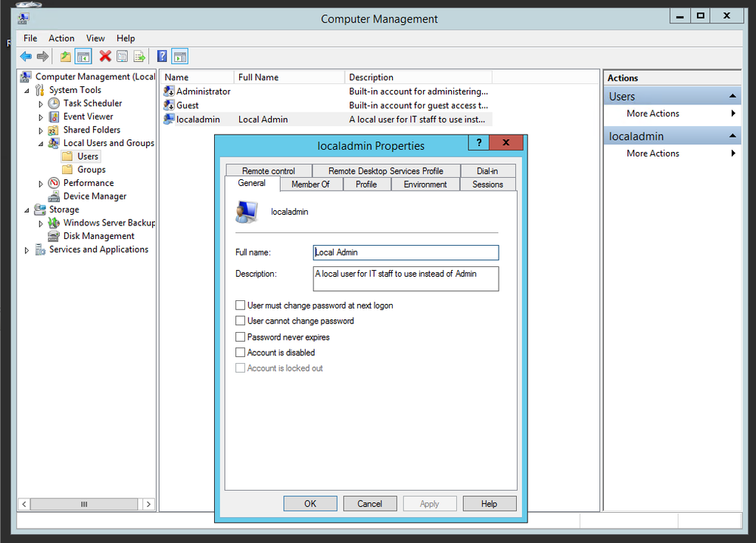Screen dimensions: 756x543
Task: Click the dialog's question mark help button
Action: [x=478, y=143]
